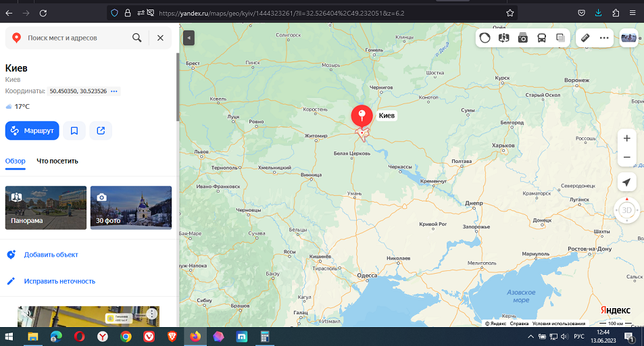Switch to the Что посетить tab
This screenshot has width=644, height=346.
[57, 161]
